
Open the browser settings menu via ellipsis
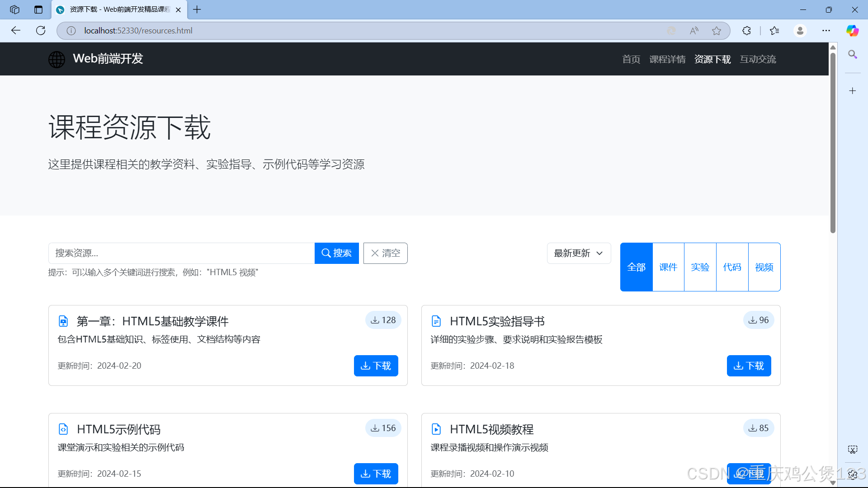(x=826, y=30)
